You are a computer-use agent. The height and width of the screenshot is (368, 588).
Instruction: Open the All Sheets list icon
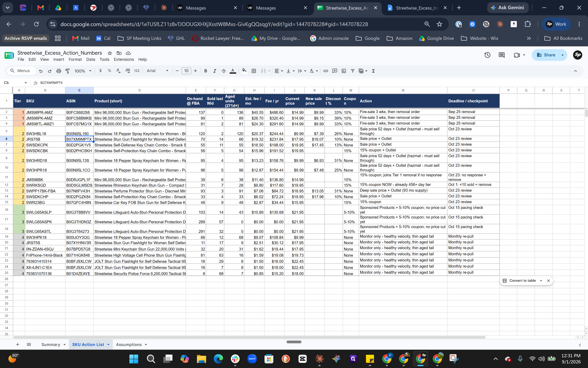pos(29,344)
